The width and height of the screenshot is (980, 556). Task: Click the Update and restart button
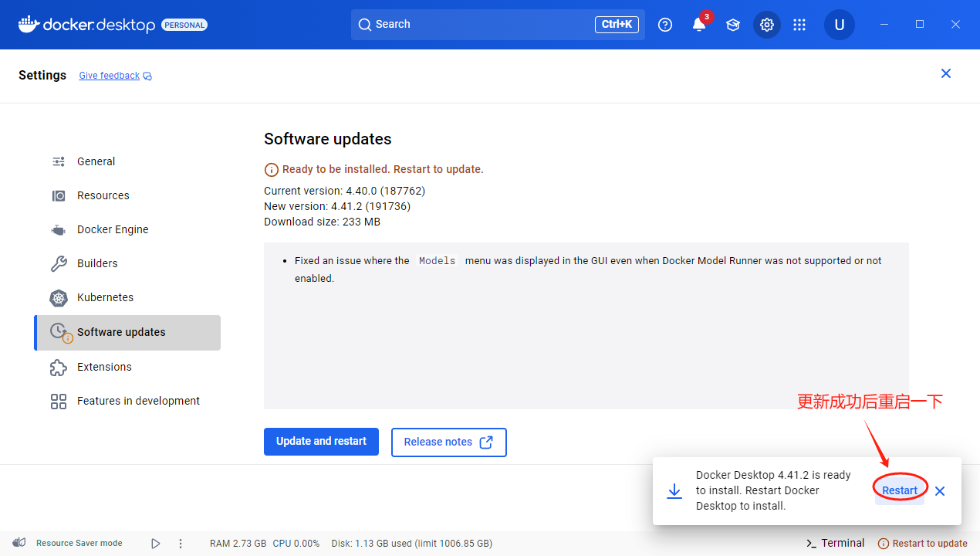pos(321,442)
